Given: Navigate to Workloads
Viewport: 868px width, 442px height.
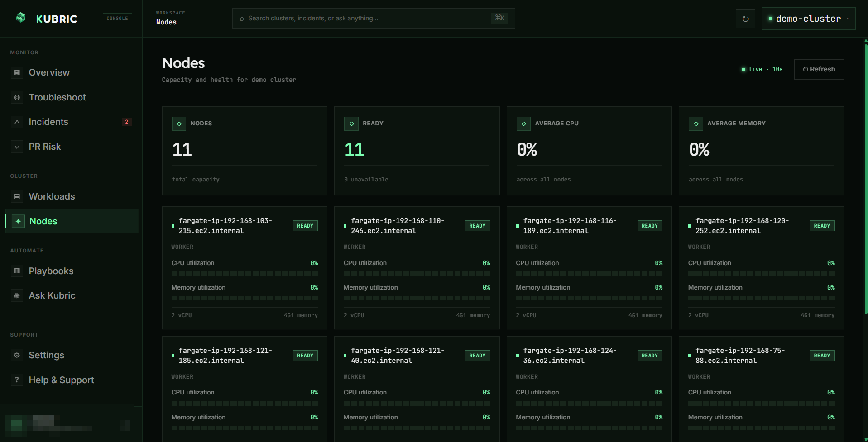Looking at the screenshot, I should pyautogui.click(x=72, y=196).
